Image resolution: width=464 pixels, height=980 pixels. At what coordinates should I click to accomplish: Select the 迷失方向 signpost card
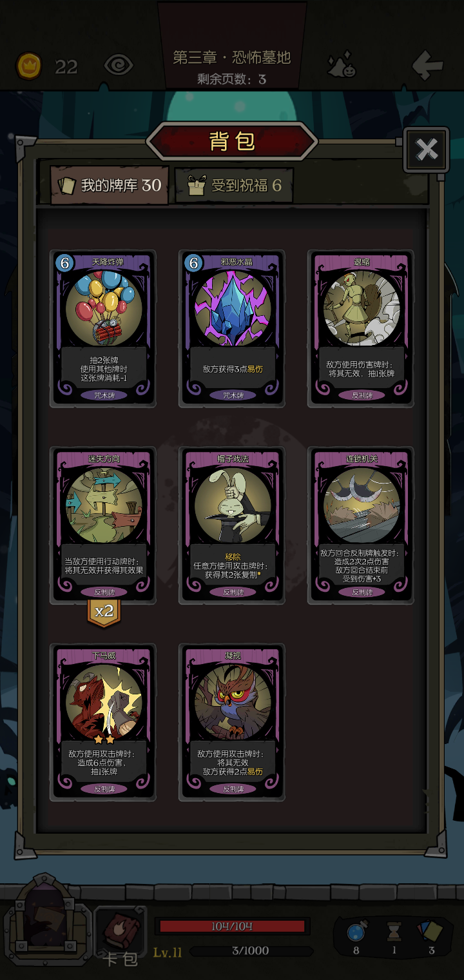pyautogui.click(x=103, y=525)
